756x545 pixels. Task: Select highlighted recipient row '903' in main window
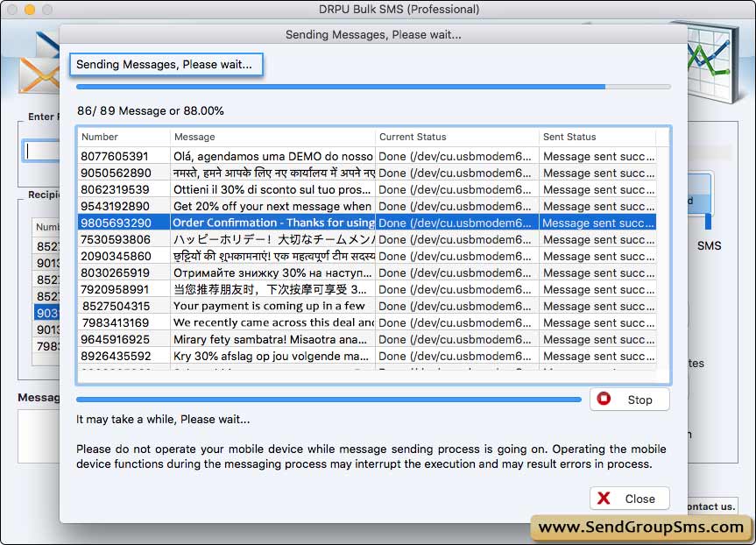point(46,313)
